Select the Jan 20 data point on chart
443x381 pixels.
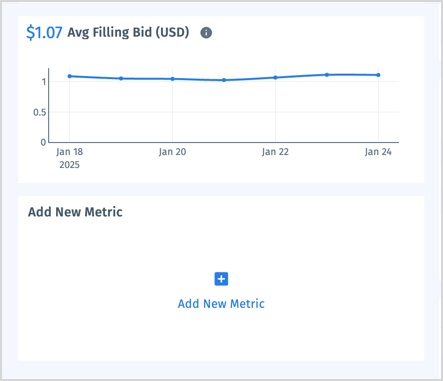pyautogui.click(x=172, y=79)
